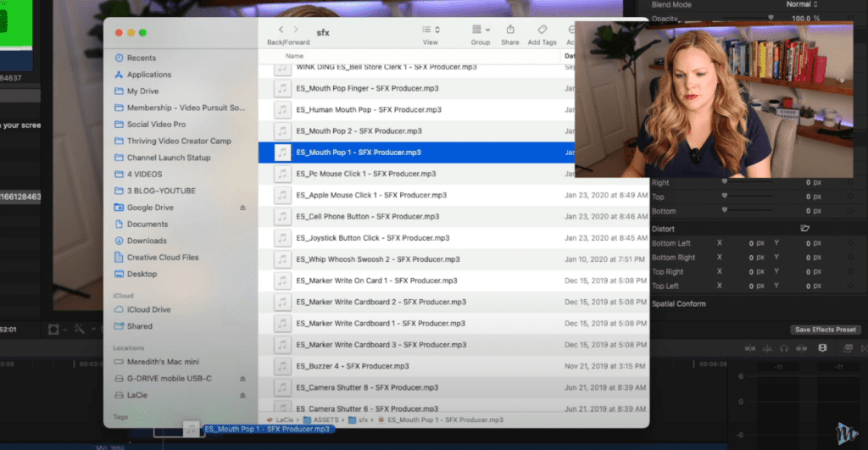Select ES_Pc Mouse Click 1 - SFX Producer.mp3
Viewport: 868px width, 450px height.
[366, 174]
